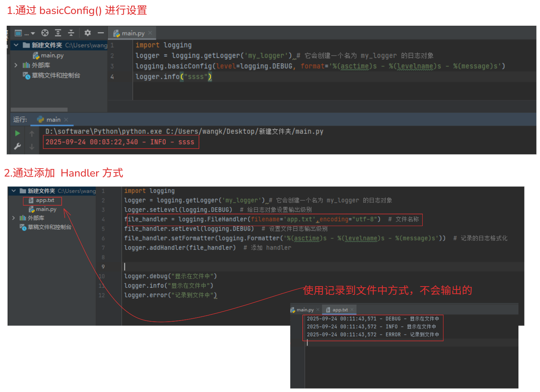Click the Expand All icon in project toolbar
The width and height of the screenshot is (540, 392).
tap(58, 33)
